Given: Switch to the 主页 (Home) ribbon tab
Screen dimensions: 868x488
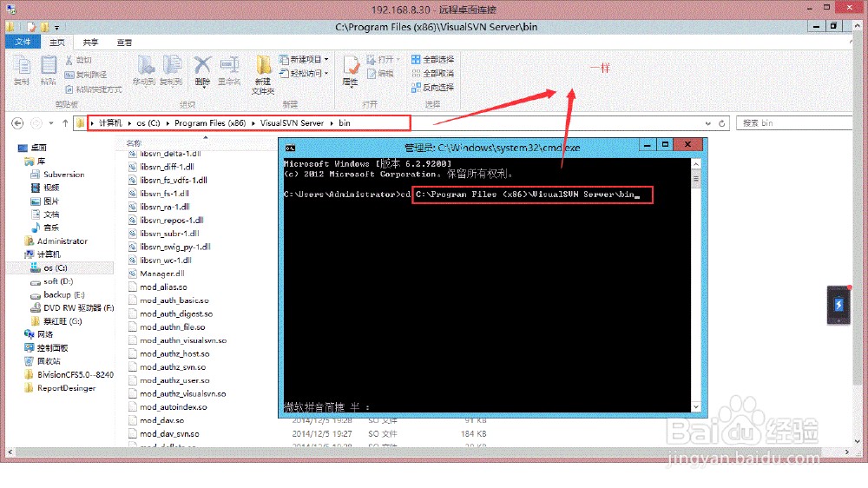Looking at the screenshot, I should tap(57, 42).
